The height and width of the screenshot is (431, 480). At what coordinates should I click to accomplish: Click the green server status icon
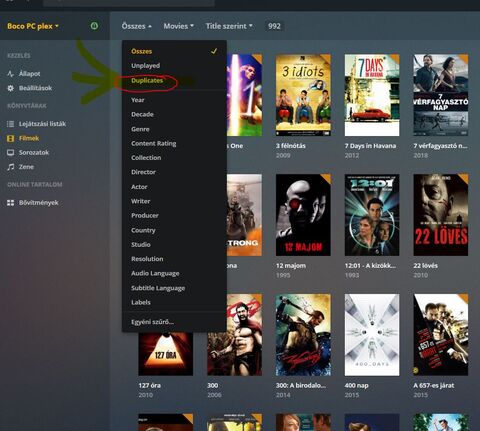click(94, 26)
